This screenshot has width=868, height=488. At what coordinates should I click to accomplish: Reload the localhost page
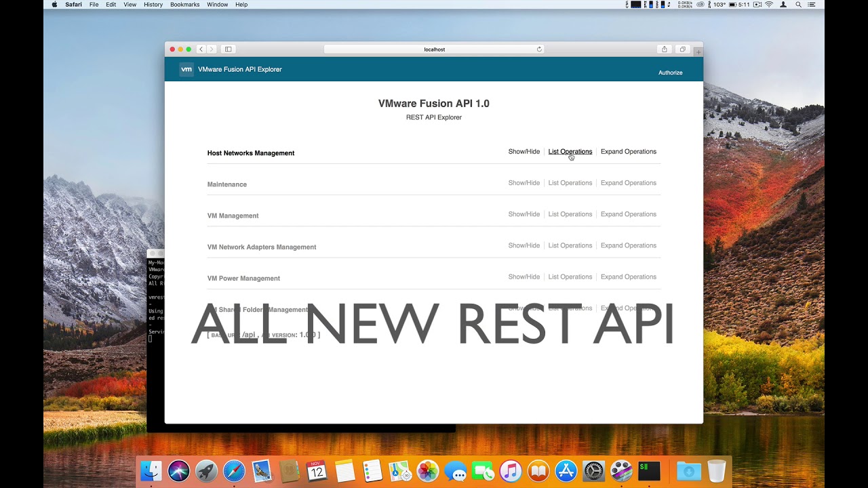tap(539, 49)
